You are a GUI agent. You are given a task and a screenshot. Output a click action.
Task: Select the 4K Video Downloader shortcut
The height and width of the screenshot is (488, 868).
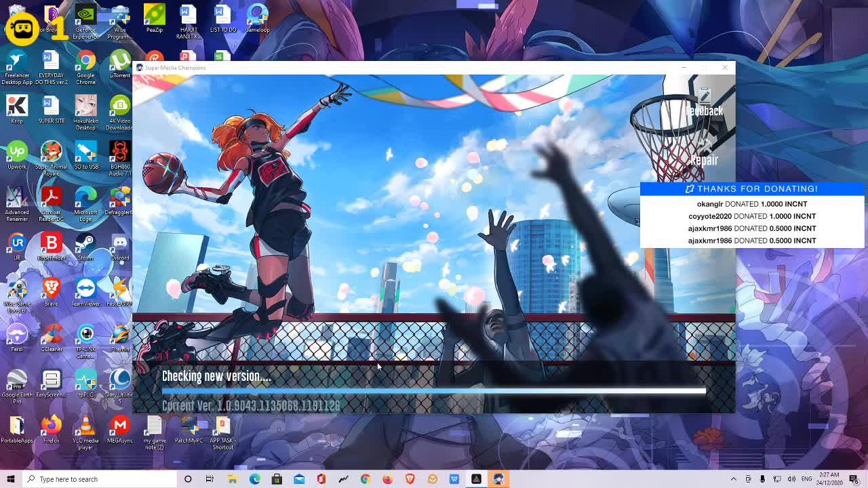click(x=120, y=113)
